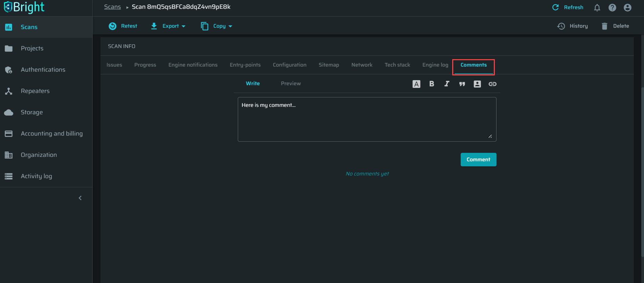Click the comment box resize handle
Viewport: 644px width, 283px height.
[490, 136]
